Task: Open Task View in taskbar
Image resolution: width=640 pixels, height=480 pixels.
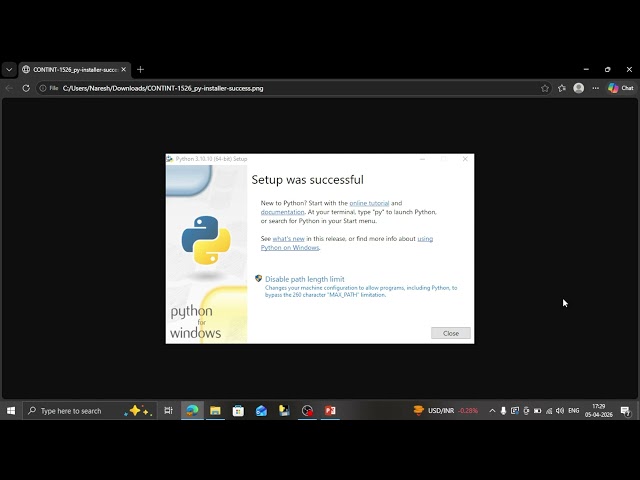Action: pos(168,411)
